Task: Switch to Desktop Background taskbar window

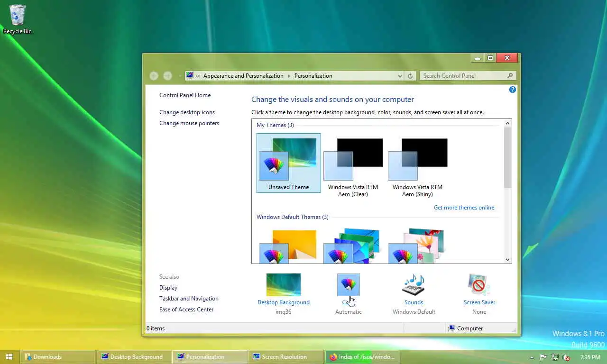Action: click(x=134, y=357)
